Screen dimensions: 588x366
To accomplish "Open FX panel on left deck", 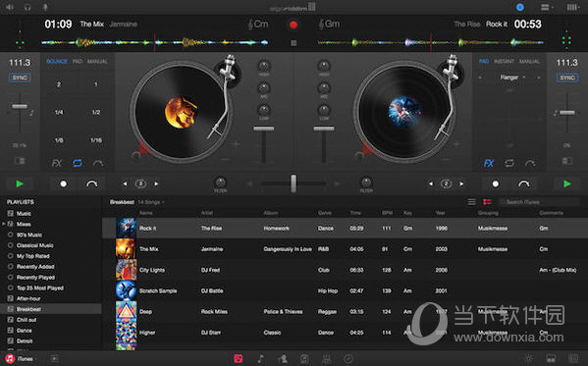I will click(57, 163).
